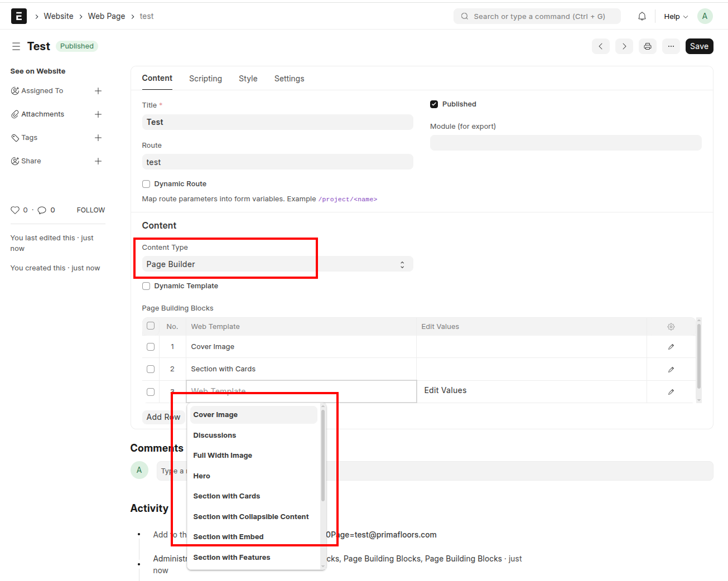Choose Discussions from template list
Screen dimensions: 728x581
pyautogui.click(x=254, y=435)
